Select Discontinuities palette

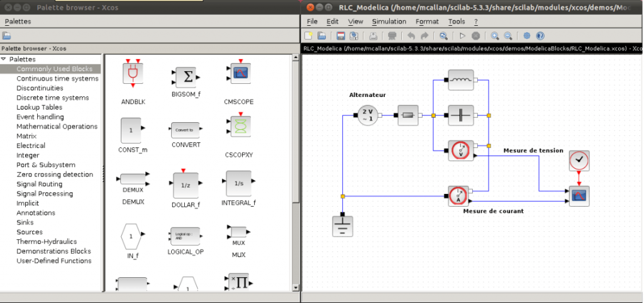[x=40, y=88]
